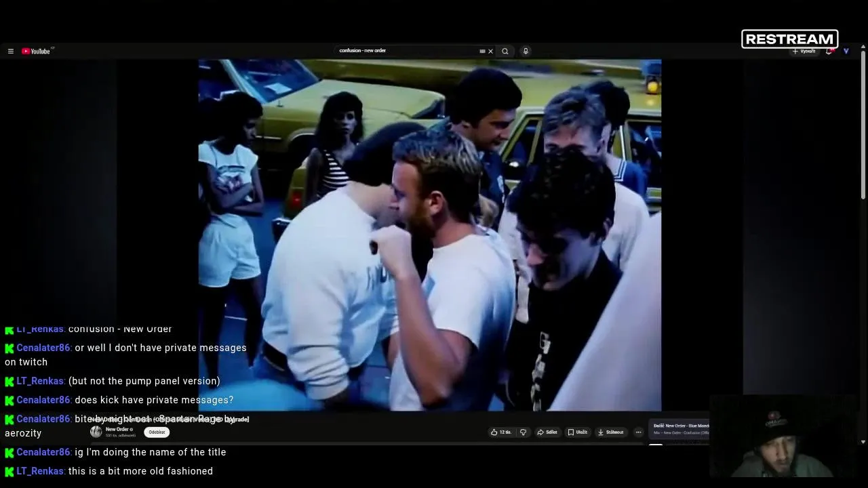Viewport: 868px width, 488px height.
Task: Subscribe with the Odebírat button
Action: [157, 432]
